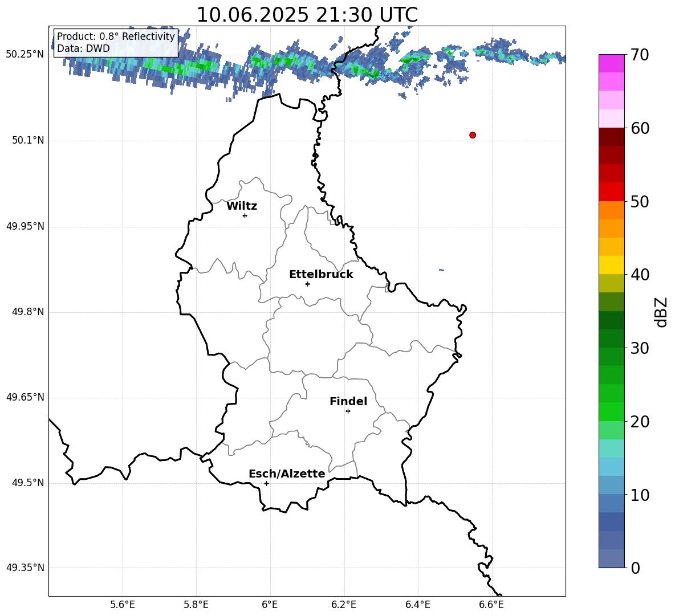Click the 70 tick on the colorbar
Screen dimensions: 675x616
(x=639, y=55)
